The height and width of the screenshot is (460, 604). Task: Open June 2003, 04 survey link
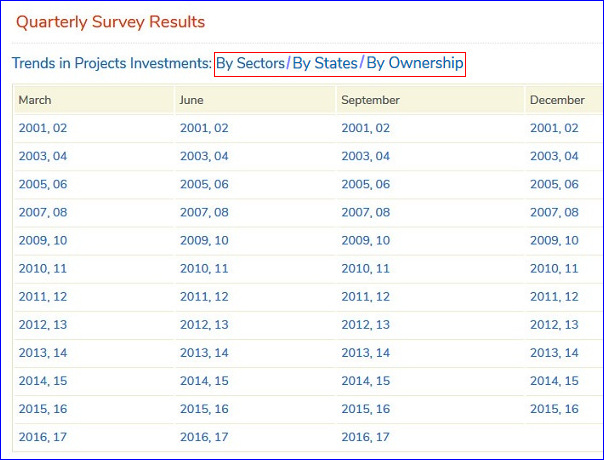point(204,156)
